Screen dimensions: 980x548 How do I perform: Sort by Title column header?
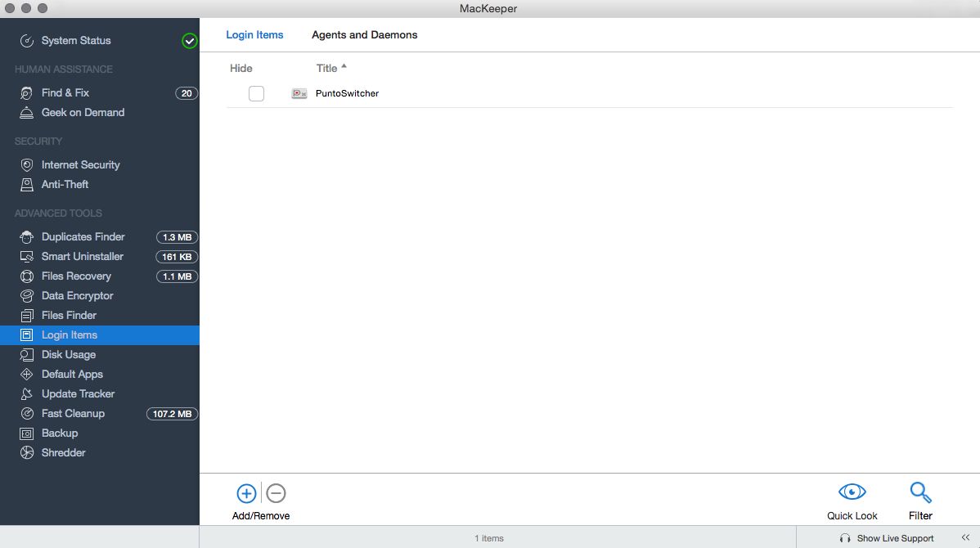click(330, 68)
